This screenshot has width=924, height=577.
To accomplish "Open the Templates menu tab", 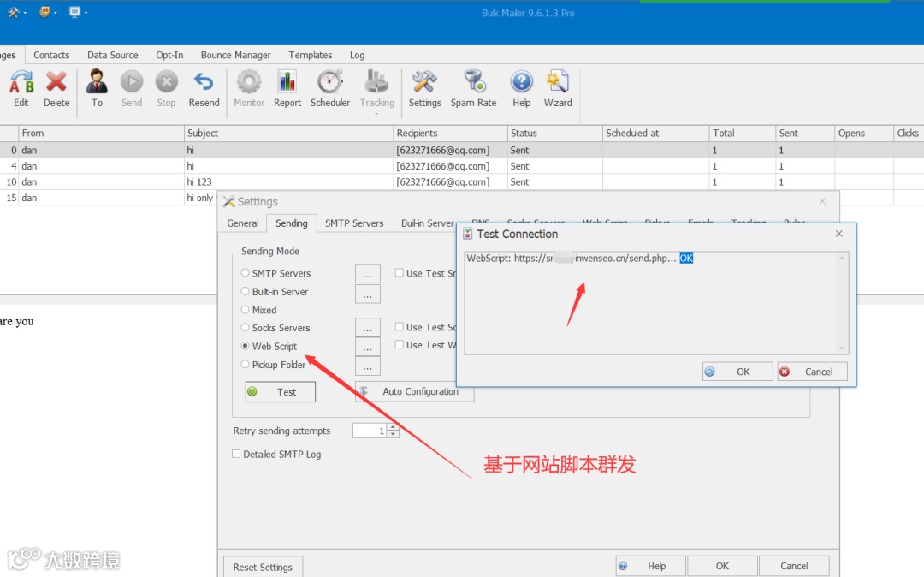I will click(x=311, y=55).
